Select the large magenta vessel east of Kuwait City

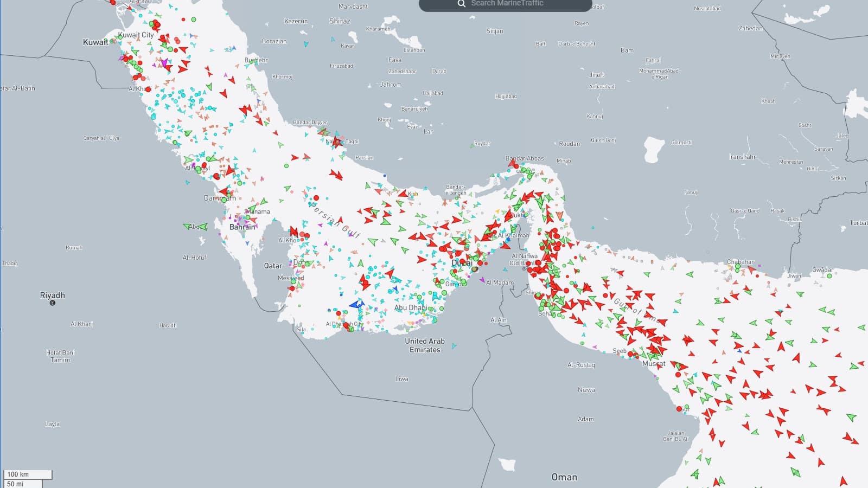pos(164,63)
